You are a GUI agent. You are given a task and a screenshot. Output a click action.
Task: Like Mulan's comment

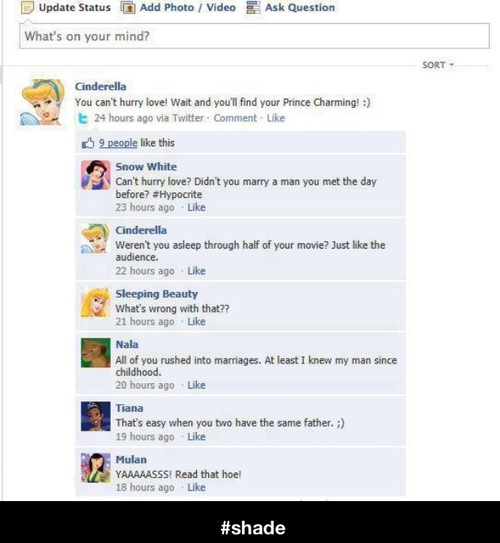pos(196,487)
